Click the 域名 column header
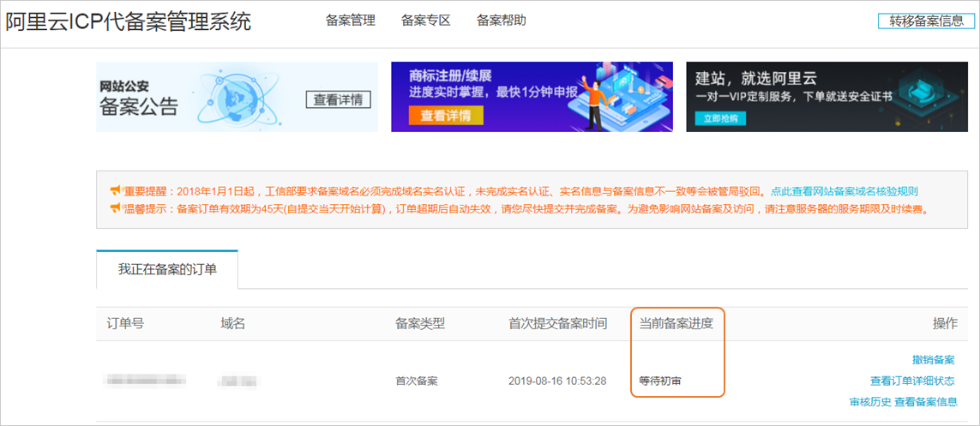This screenshot has width=980, height=426. click(x=232, y=323)
